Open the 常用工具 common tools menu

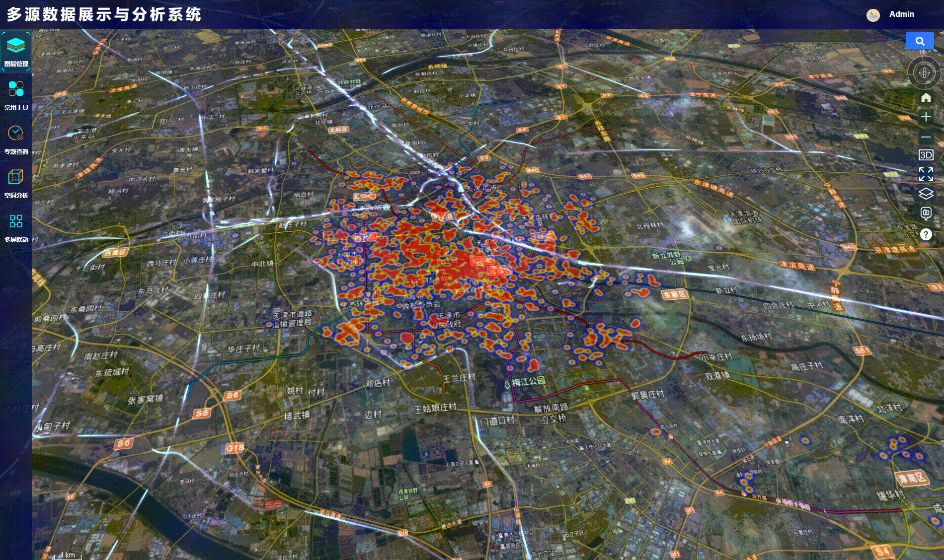click(16, 95)
